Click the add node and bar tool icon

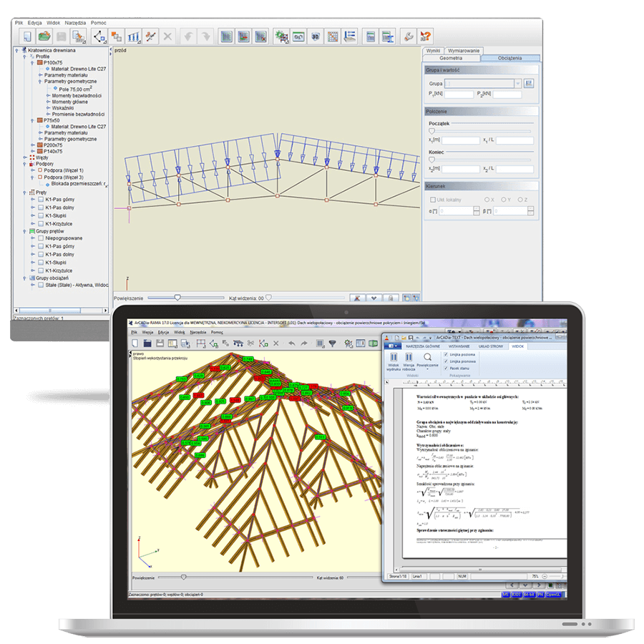(x=99, y=36)
